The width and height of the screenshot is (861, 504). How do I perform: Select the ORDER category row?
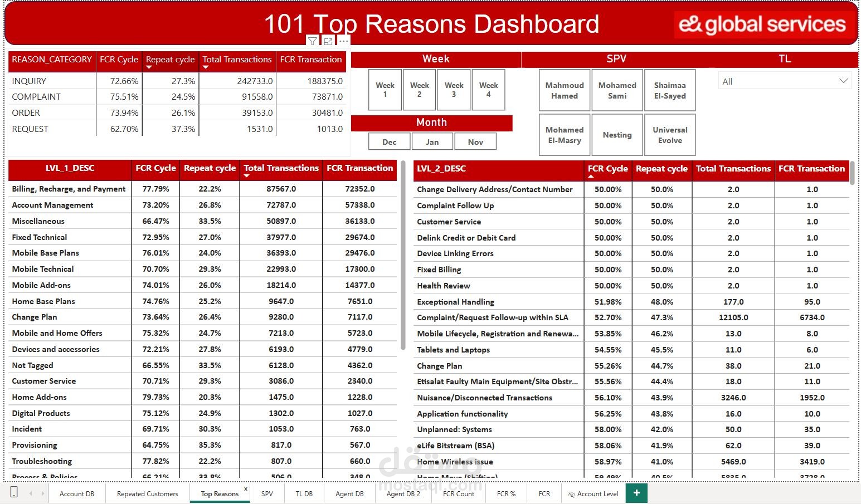pos(177,113)
